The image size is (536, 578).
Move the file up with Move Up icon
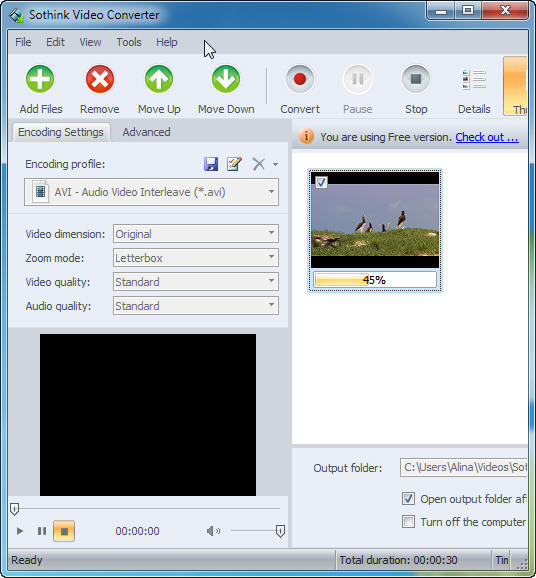(x=159, y=79)
